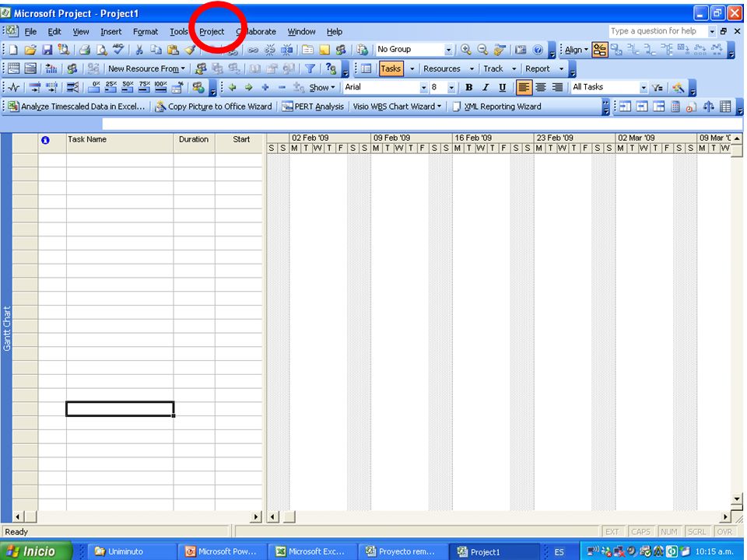Mark task as 50% complete
The height and width of the screenshot is (560, 747).
click(128, 87)
